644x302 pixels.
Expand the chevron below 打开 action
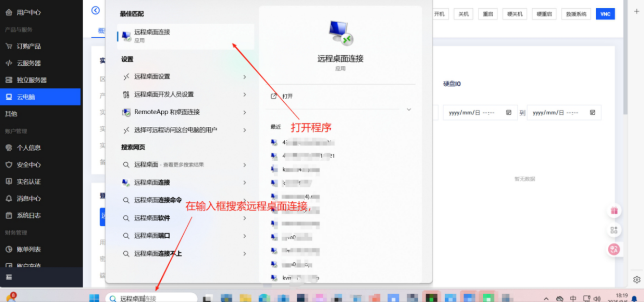[x=409, y=110]
